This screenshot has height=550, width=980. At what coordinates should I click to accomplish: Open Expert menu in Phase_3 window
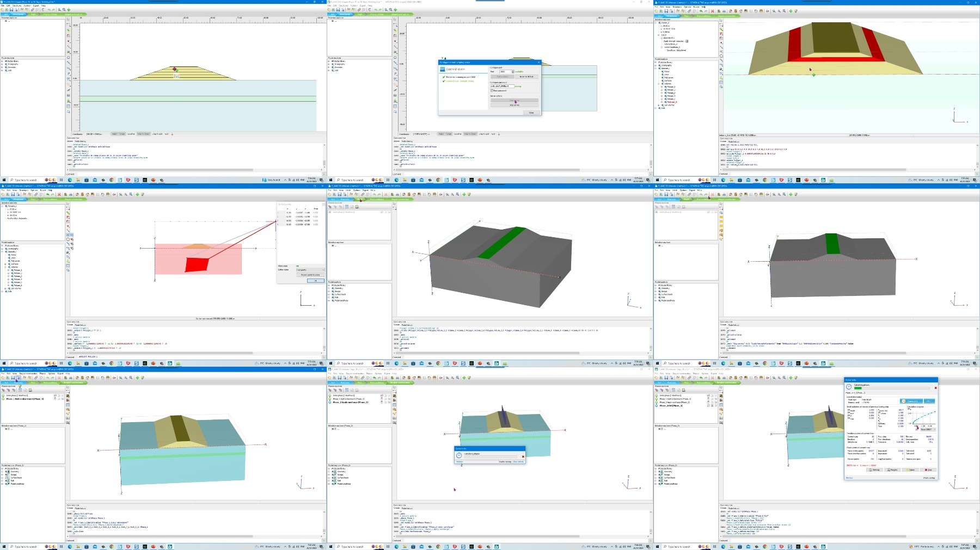click(x=713, y=373)
